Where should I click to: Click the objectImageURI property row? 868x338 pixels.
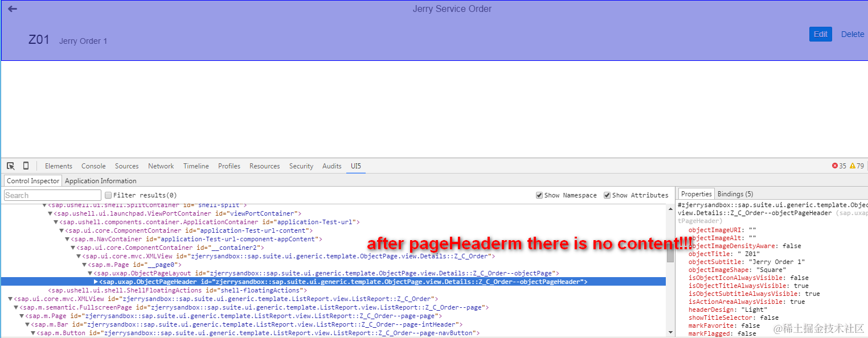(x=722, y=230)
